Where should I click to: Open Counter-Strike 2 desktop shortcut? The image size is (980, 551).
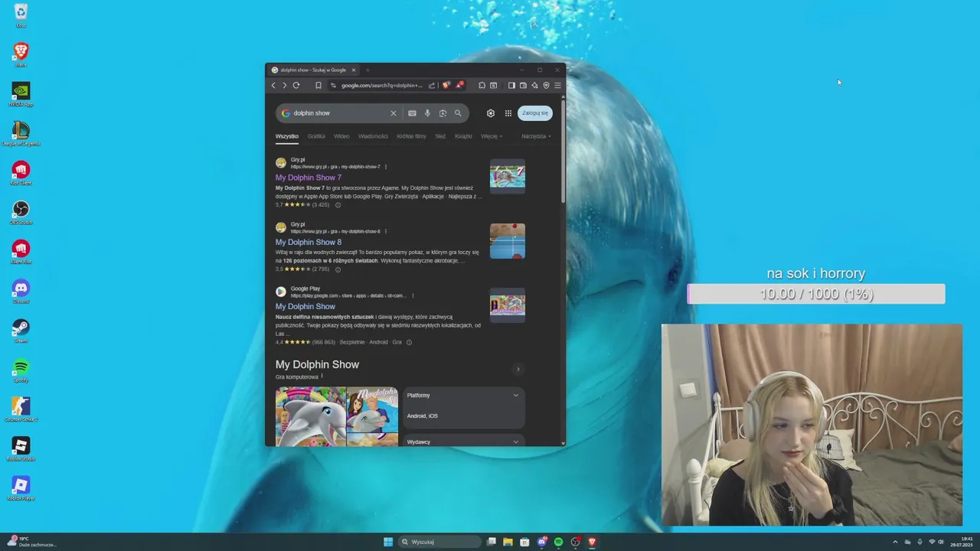click(x=21, y=409)
